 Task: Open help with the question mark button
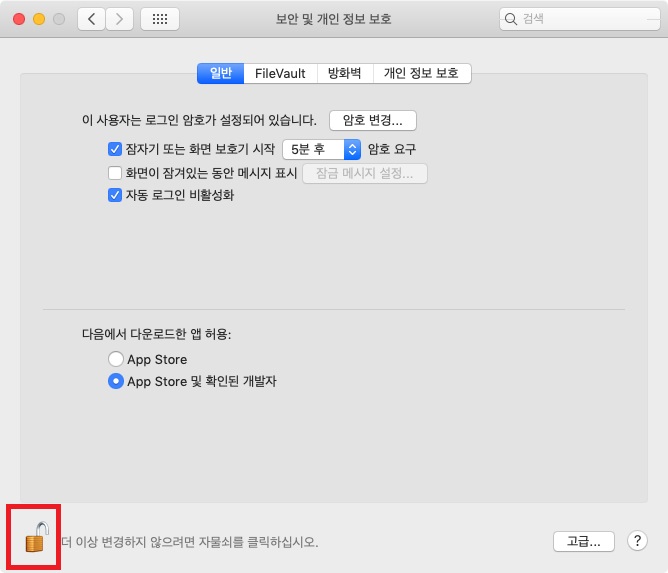pyautogui.click(x=637, y=541)
